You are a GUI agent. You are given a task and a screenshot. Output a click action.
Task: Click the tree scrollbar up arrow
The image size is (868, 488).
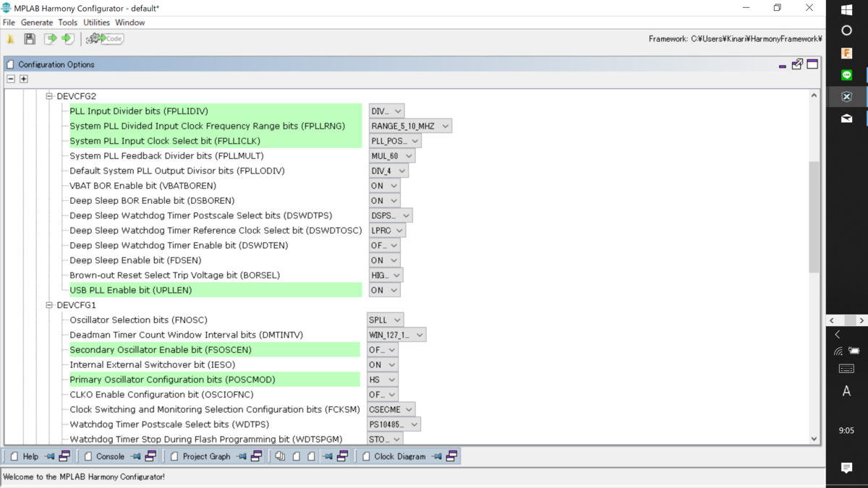[814, 95]
